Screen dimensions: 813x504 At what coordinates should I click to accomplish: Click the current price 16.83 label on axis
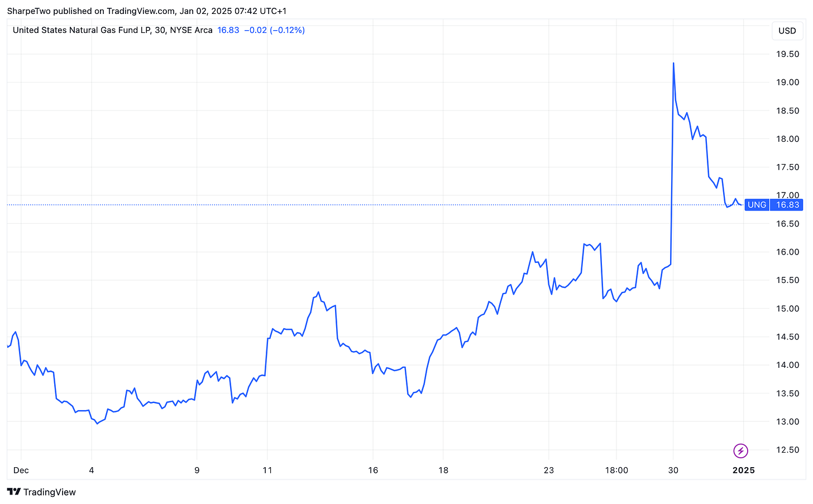(787, 205)
